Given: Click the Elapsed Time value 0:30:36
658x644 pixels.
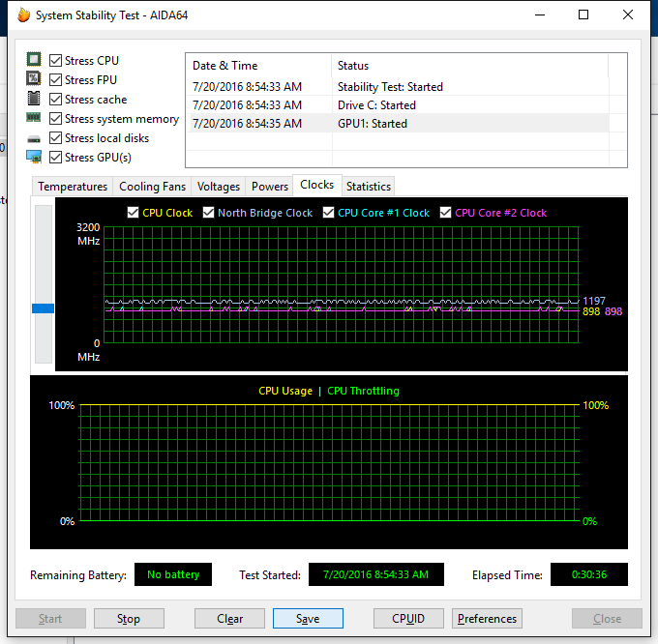Looking at the screenshot, I should tap(589, 574).
